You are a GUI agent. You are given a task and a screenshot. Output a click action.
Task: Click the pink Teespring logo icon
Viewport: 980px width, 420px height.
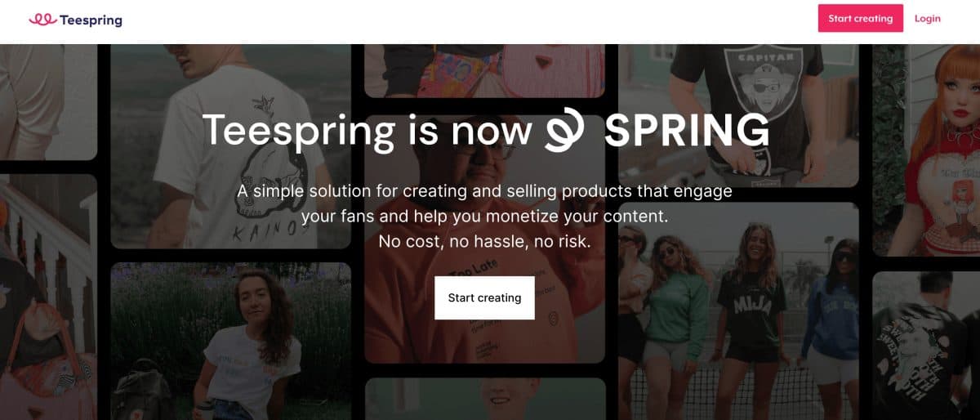[x=42, y=20]
